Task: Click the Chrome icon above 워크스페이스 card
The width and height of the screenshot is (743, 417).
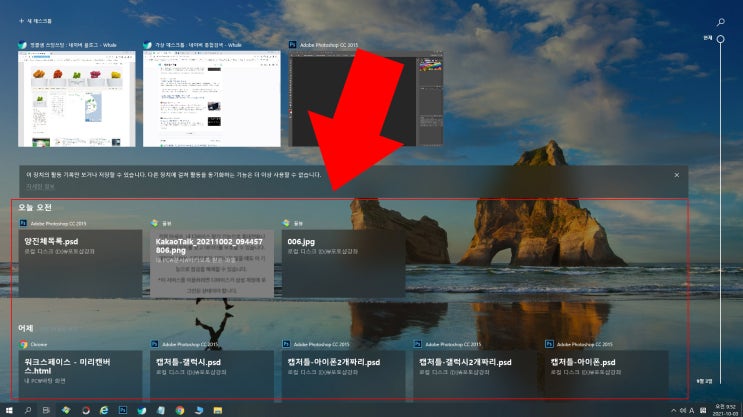Action: (23, 344)
